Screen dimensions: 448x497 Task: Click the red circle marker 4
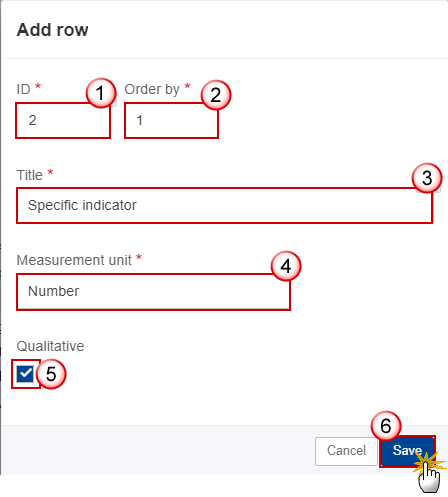tap(286, 266)
